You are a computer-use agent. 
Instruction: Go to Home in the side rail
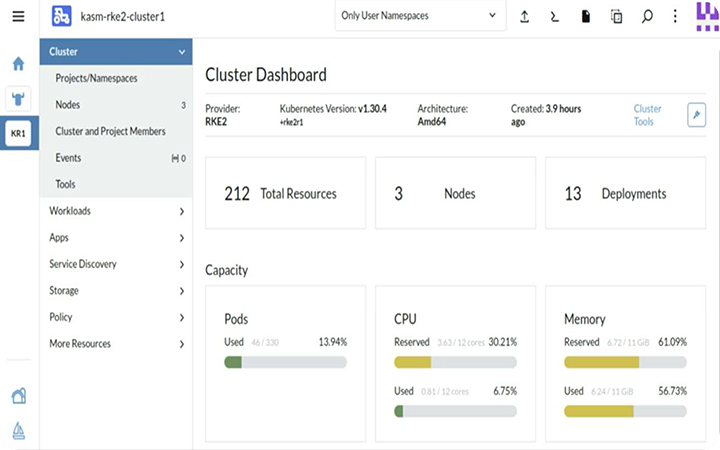(x=18, y=64)
